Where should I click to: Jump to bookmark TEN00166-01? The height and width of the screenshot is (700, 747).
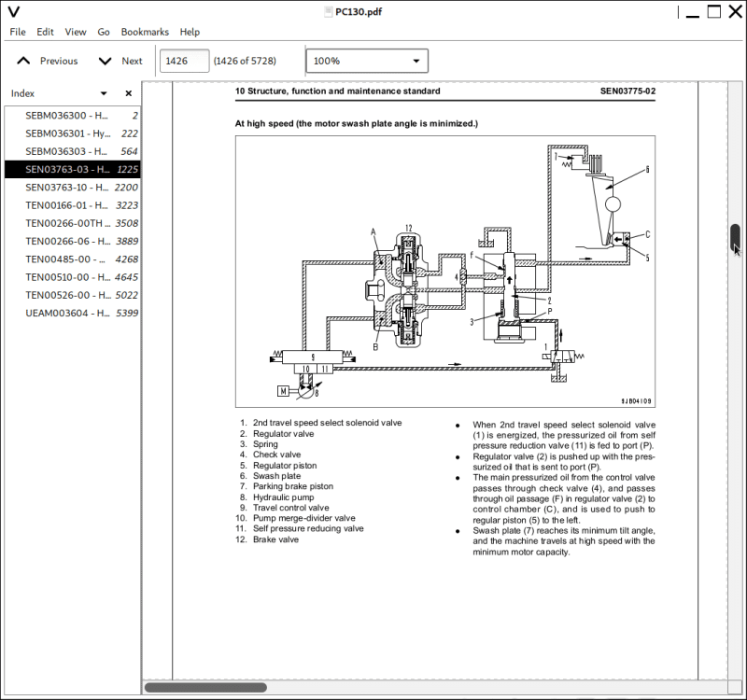click(67, 205)
